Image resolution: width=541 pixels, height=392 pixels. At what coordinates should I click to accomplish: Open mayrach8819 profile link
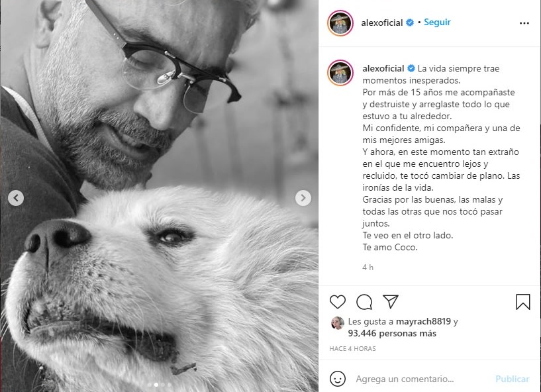point(423,321)
